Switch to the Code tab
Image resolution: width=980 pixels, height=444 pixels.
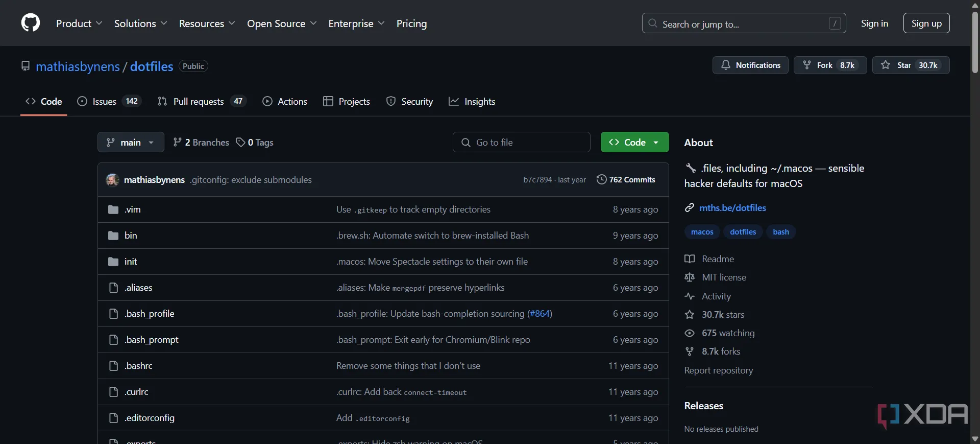[x=44, y=102]
